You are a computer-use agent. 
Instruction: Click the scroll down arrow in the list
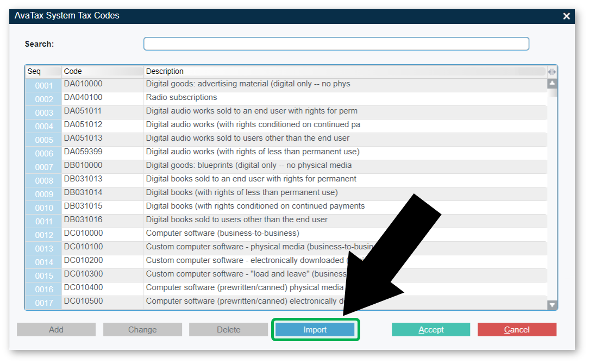tap(552, 305)
